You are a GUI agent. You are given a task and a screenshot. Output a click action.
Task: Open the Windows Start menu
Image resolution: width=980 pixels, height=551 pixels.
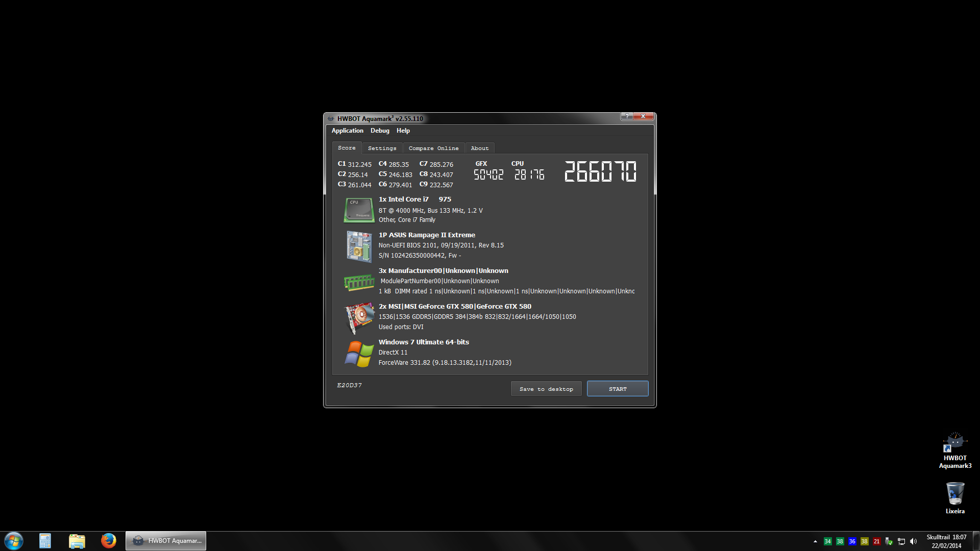14,541
